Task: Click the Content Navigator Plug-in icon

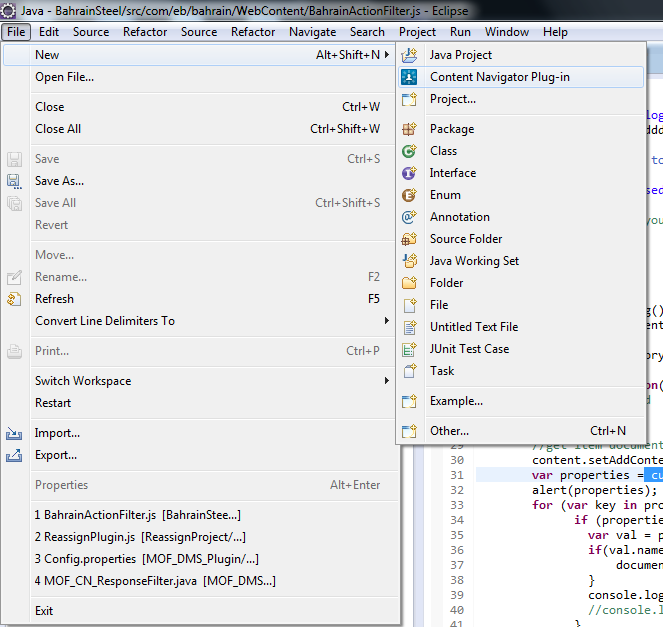Action: coord(409,77)
